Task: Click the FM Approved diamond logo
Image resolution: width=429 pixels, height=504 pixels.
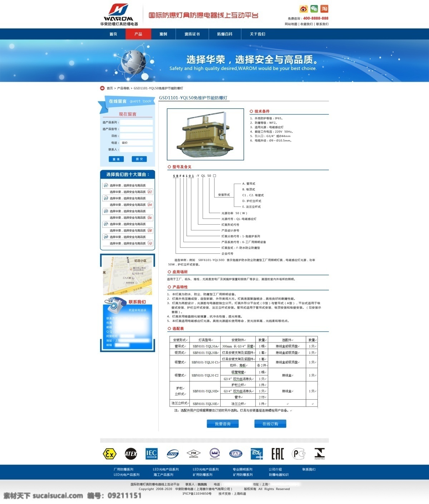Action: pos(193,454)
